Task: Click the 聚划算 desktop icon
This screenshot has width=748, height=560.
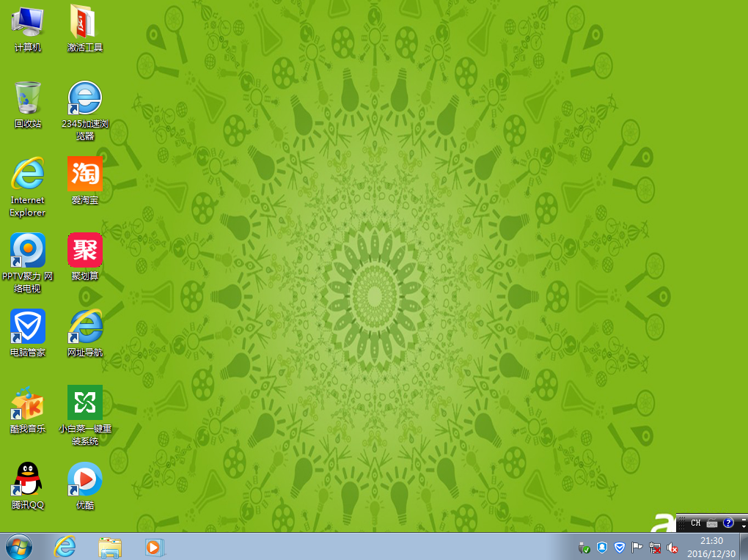Action: [85, 257]
